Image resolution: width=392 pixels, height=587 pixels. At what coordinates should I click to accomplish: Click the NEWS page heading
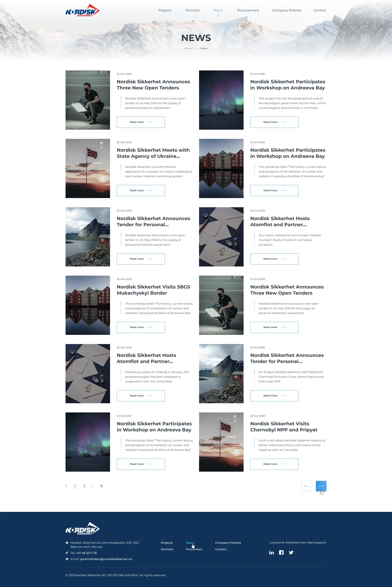coord(196,38)
